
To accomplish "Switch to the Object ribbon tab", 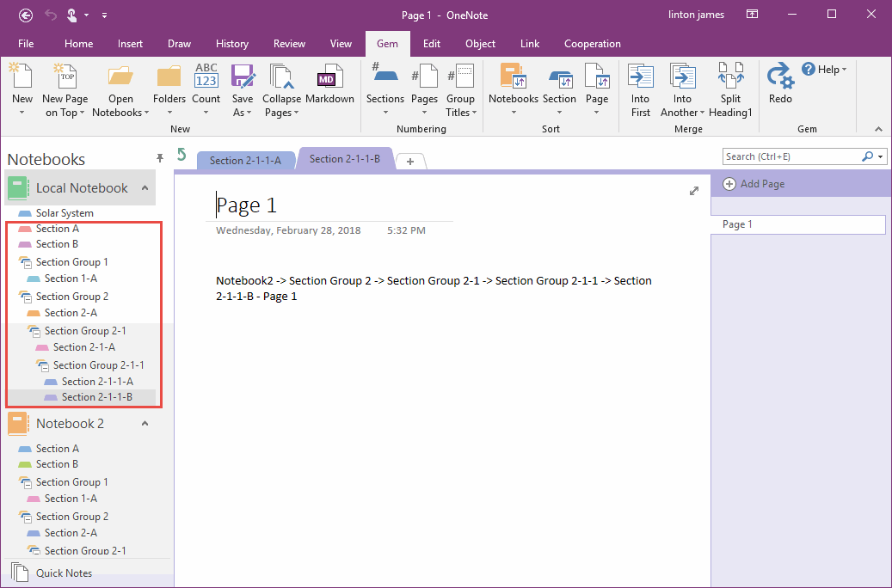I will tap(480, 44).
